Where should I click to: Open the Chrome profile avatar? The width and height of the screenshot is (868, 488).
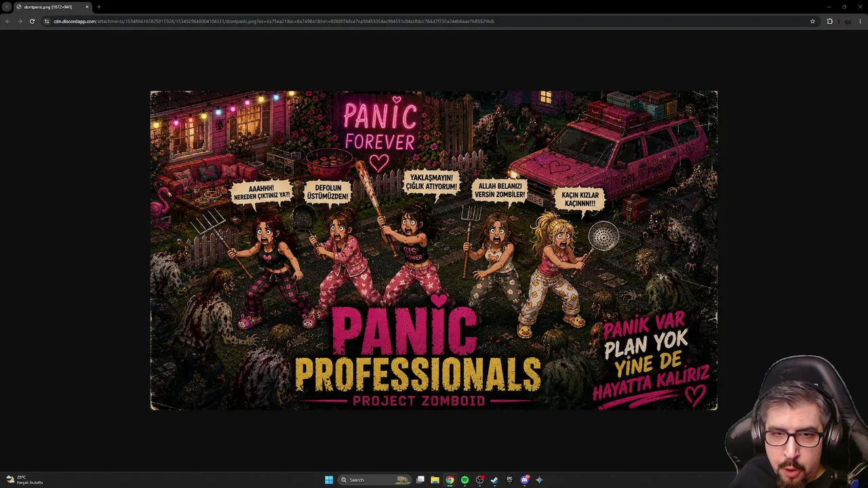click(848, 21)
